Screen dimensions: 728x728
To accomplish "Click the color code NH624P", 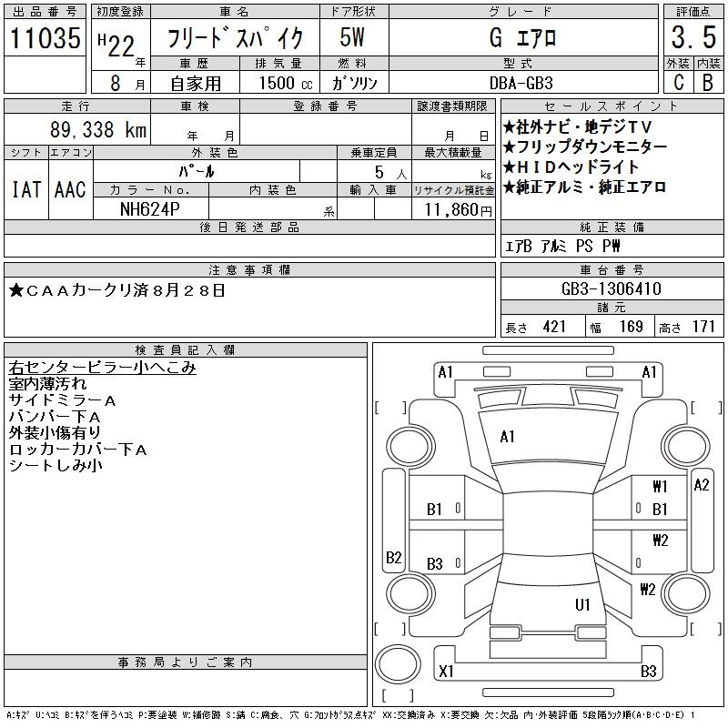I will [150, 208].
